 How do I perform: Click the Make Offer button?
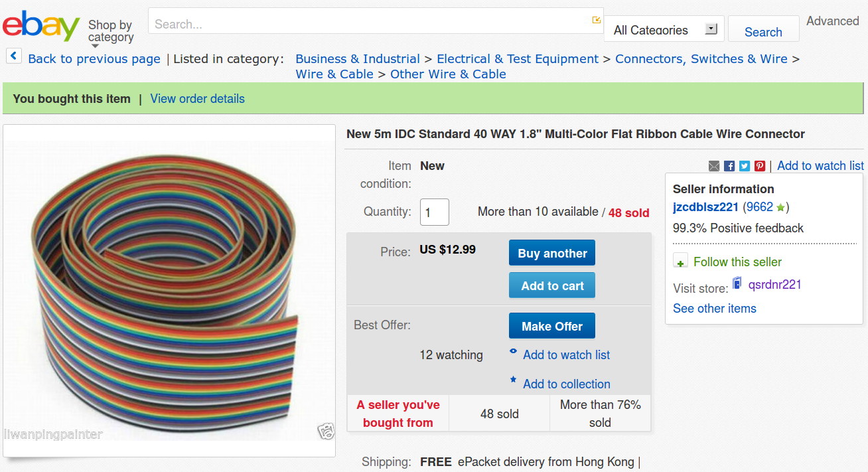pos(551,326)
